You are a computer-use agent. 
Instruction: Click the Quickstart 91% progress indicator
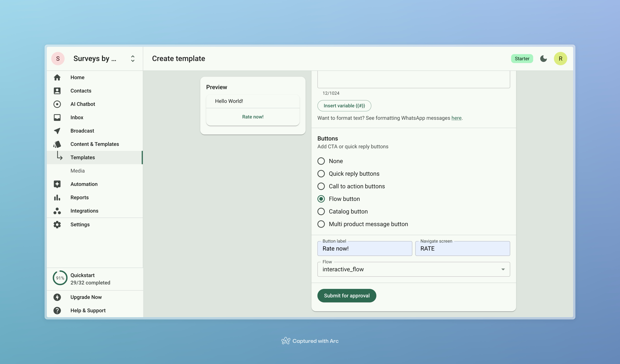(x=60, y=278)
